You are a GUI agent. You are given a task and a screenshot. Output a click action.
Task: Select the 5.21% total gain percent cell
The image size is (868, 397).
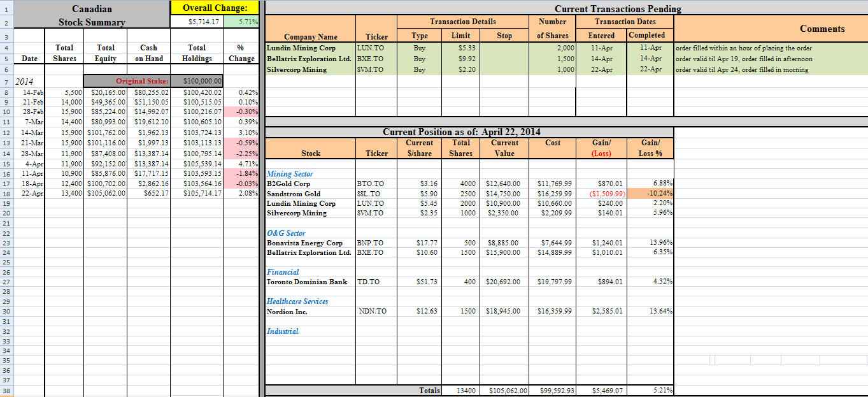click(650, 391)
